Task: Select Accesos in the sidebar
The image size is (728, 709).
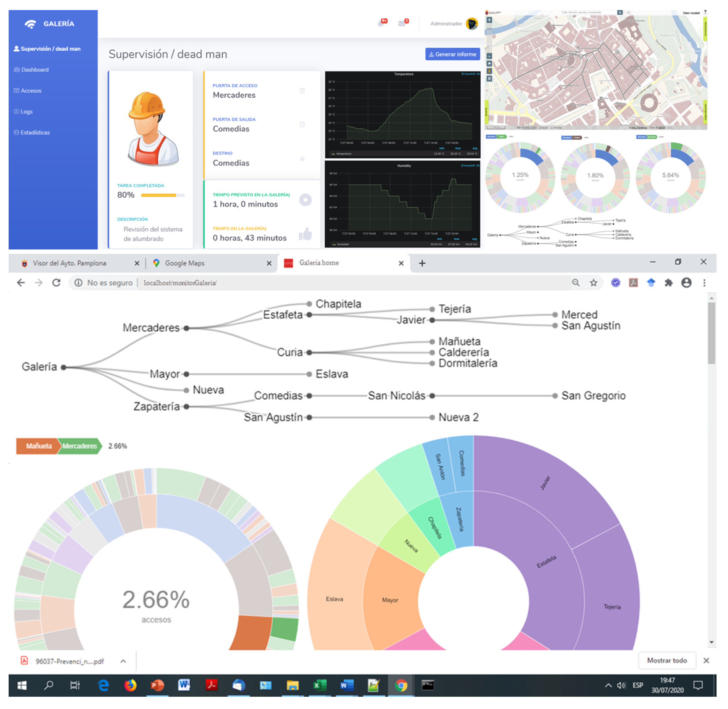Action: click(31, 91)
